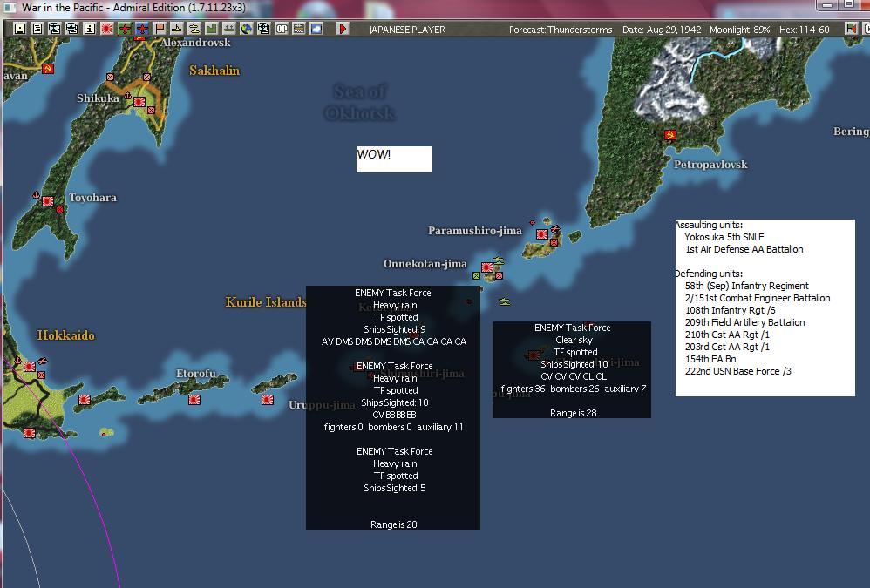
Task: Click the red end-turn arrow
Action: [x=343, y=28]
